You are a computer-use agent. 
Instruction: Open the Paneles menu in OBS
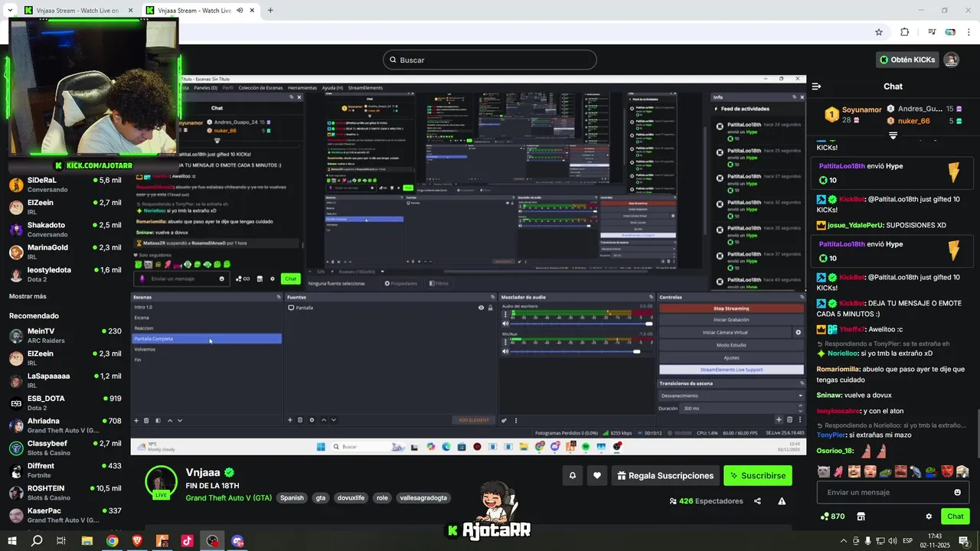(206, 88)
